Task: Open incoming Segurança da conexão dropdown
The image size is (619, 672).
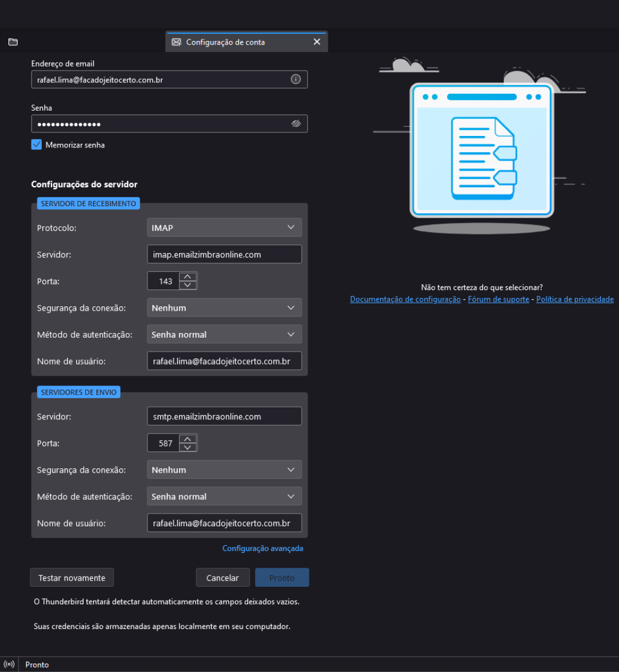Action: pyautogui.click(x=224, y=308)
